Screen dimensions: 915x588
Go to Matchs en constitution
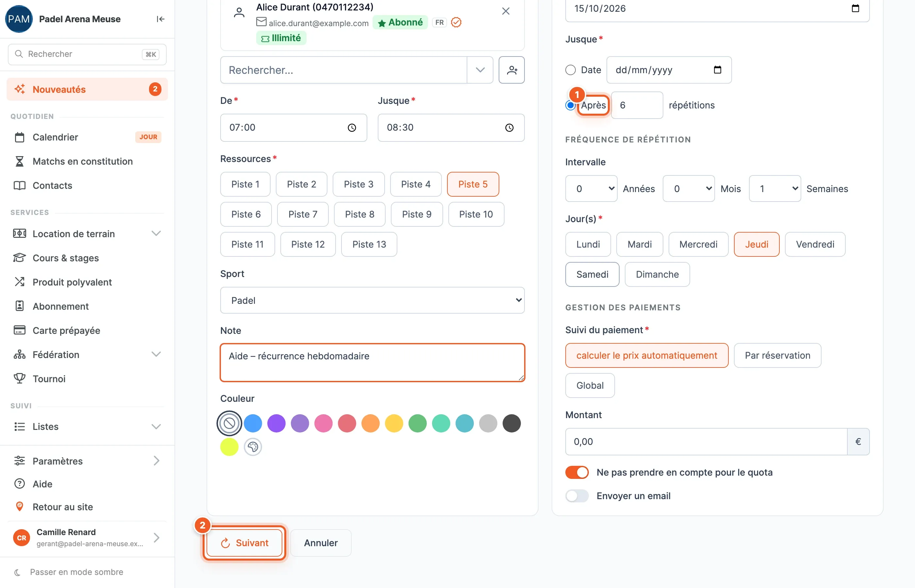[x=88, y=161]
